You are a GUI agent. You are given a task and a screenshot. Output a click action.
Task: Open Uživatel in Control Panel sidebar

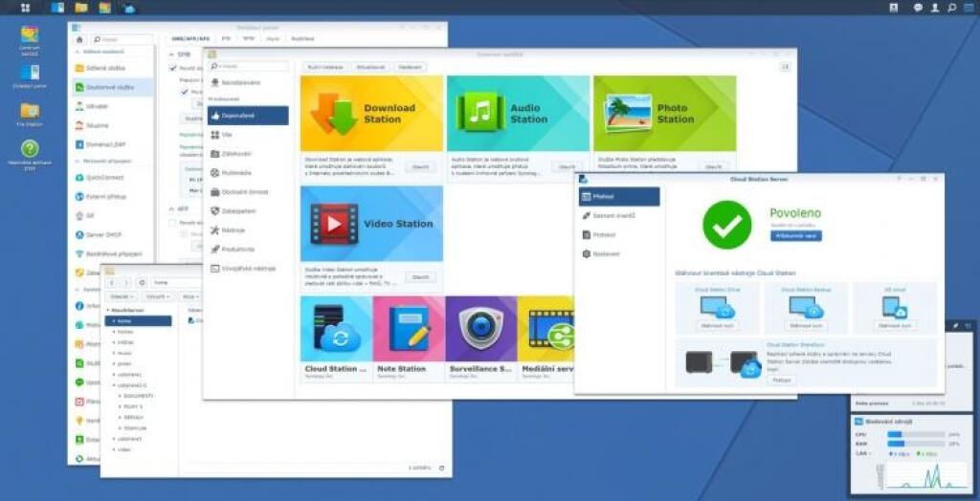pos(113,106)
